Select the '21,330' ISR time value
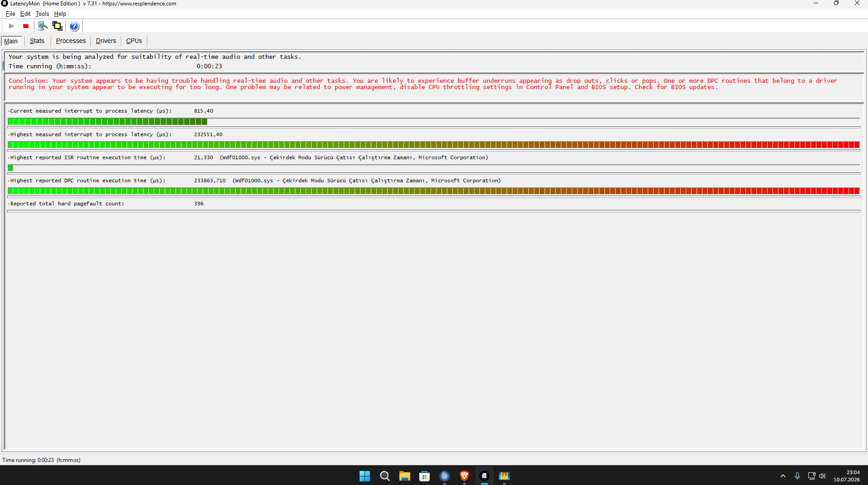 (204, 157)
